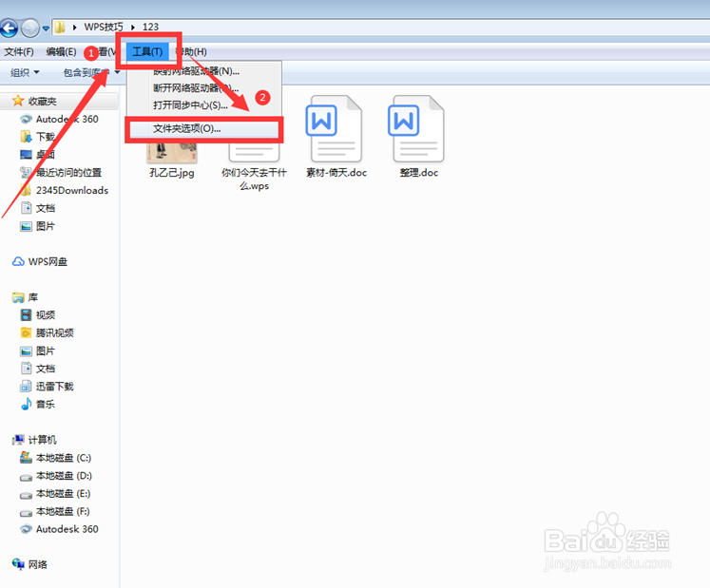710x588 pixels.
Task: Open 本地磁盘 (C:) drive
Action: coord(55,458)
